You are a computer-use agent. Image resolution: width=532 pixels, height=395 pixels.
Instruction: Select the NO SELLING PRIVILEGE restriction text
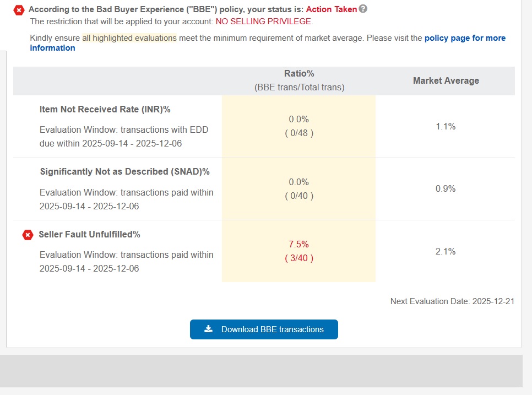pos(263,21)
